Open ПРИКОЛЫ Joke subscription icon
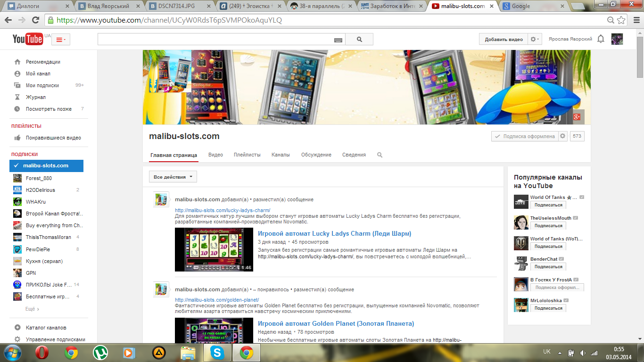The height and width of the screenshot is (362, 644). pyautogui.click(x=17, y=285)
